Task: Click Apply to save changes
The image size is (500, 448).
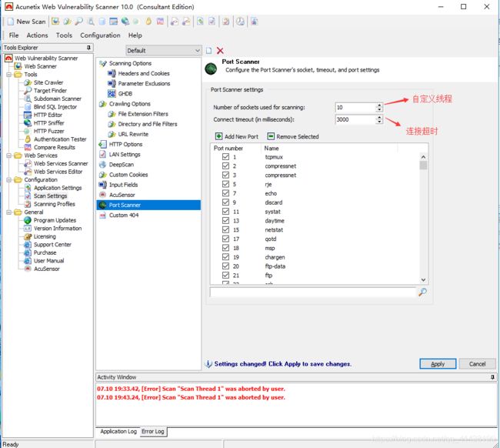Action: (438, 364)
